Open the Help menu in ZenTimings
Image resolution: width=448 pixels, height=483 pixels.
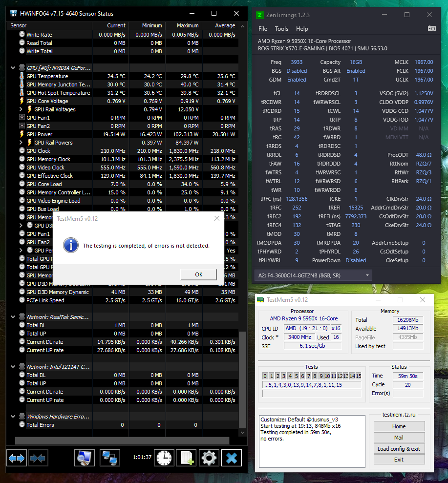pyautogui.click(x=302, y=29)
